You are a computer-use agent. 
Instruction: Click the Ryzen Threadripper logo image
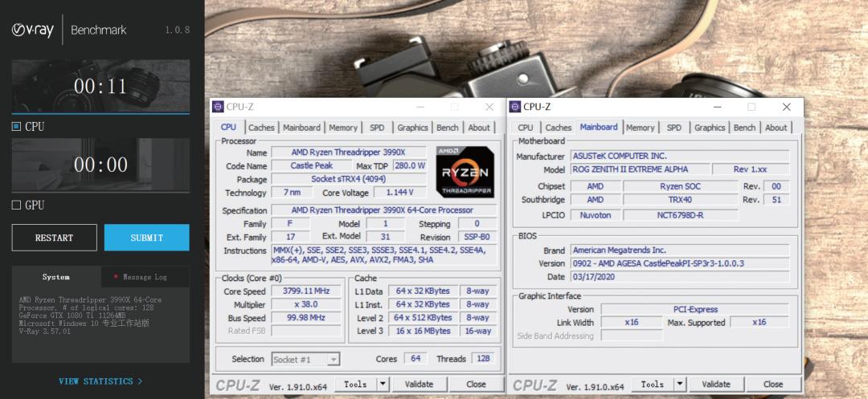tap(464, 171)
